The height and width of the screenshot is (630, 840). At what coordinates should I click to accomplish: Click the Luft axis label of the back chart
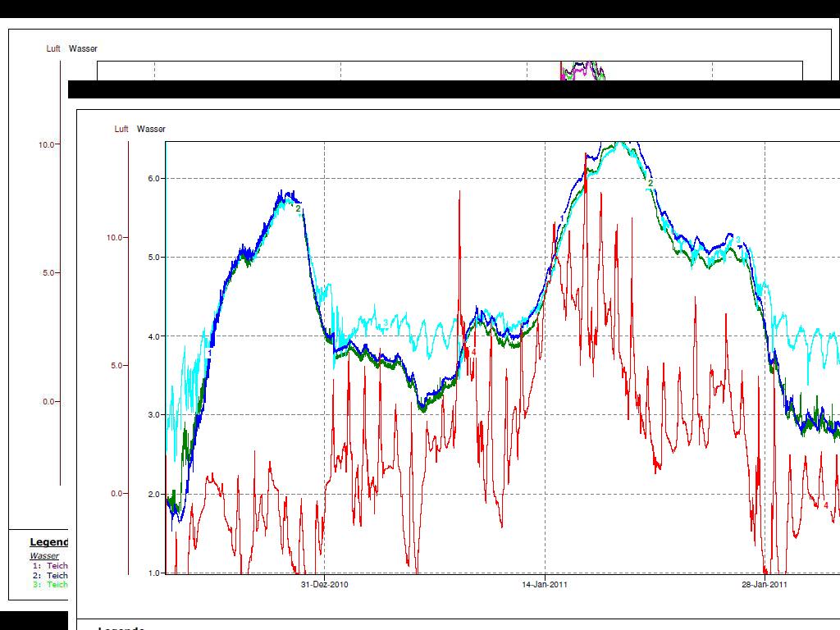53,48
